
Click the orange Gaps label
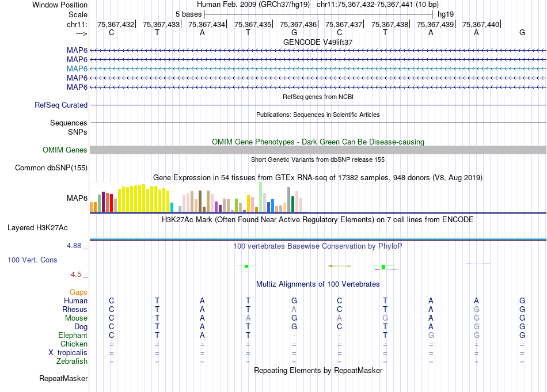point(78,292)
